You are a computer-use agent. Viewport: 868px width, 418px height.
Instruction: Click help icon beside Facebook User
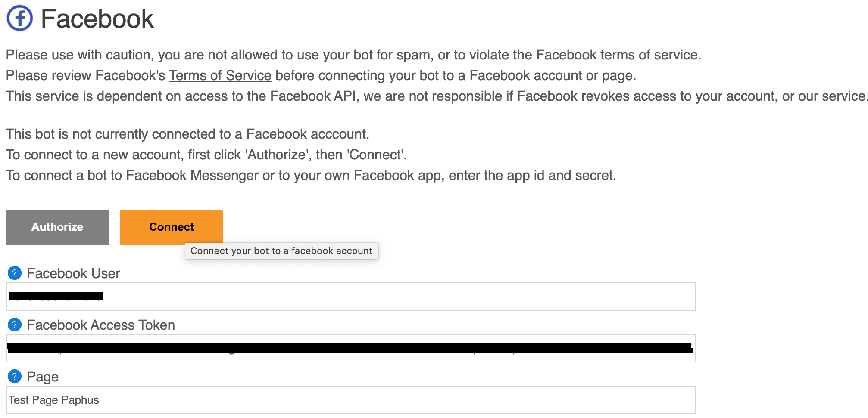15,273
